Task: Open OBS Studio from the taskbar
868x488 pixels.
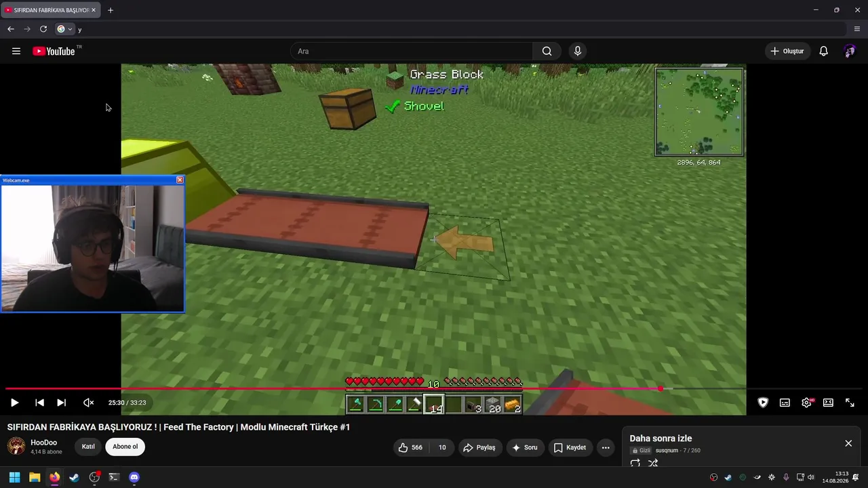Action: (x=94, y=477)
